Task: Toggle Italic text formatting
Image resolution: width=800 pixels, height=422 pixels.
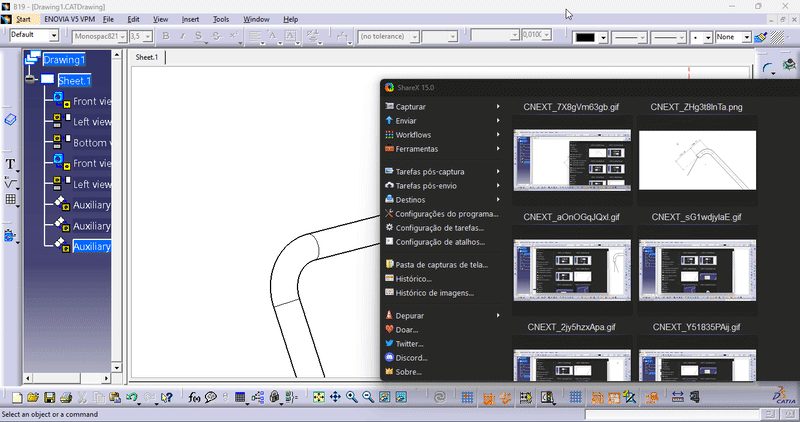Action: click(182, 36)
